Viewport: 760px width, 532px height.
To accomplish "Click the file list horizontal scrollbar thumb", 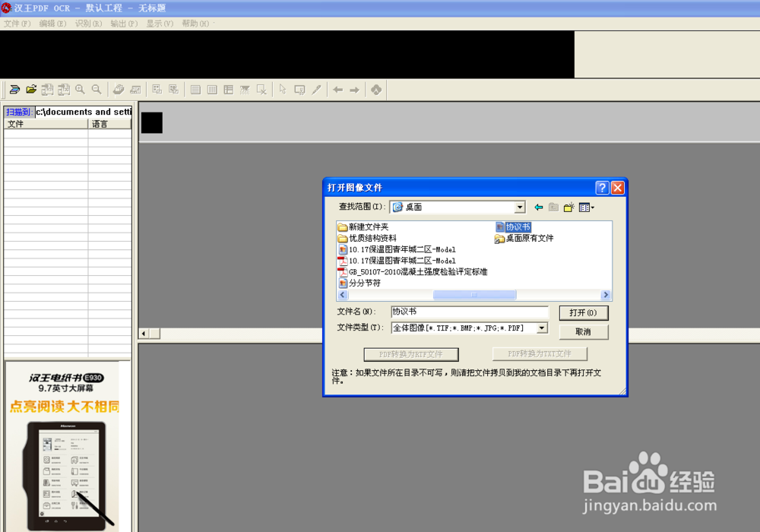I will click(474, 295).
